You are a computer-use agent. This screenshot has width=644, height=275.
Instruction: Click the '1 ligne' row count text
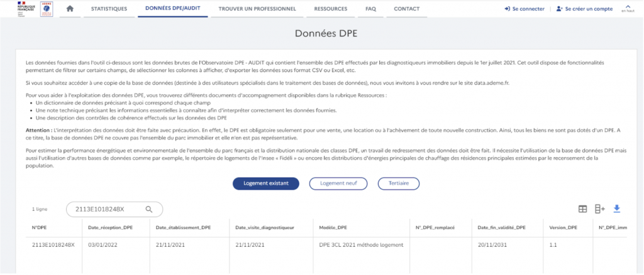pos(40,209)
